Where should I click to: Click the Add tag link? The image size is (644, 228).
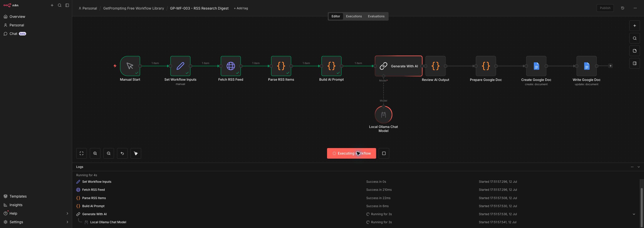(x=241, y=8)
